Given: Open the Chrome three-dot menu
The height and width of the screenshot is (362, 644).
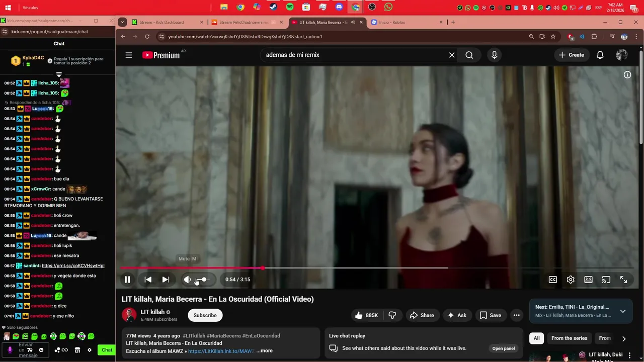Looking at the screenshot, I should tap(636, 37).
